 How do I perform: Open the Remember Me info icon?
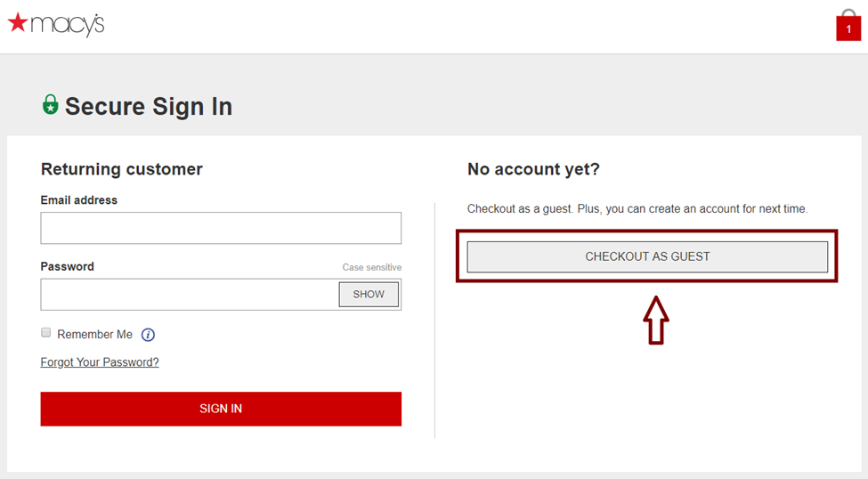pos(148,335)
